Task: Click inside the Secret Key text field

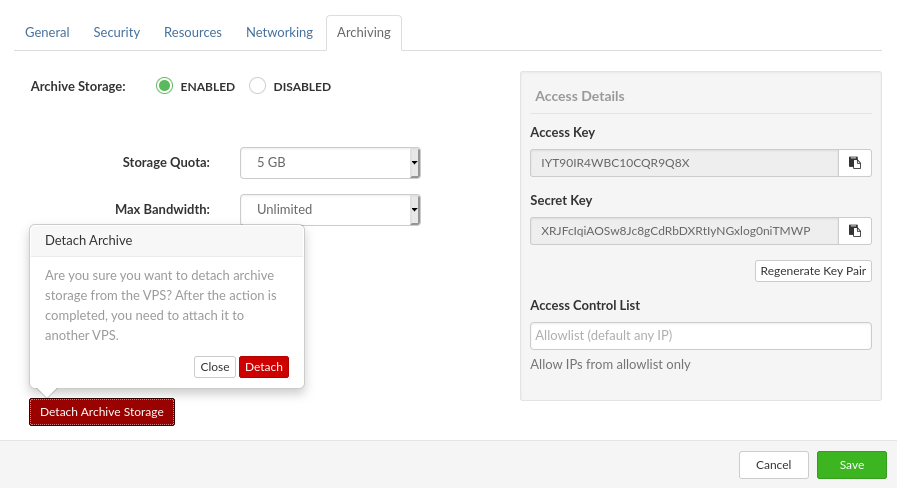Action: click(x=683, y=231)
